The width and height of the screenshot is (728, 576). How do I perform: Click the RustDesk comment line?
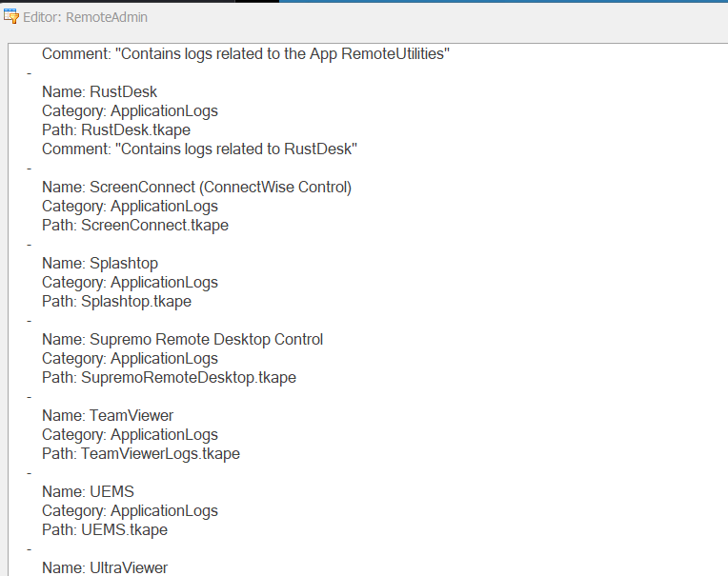point(200,149)
